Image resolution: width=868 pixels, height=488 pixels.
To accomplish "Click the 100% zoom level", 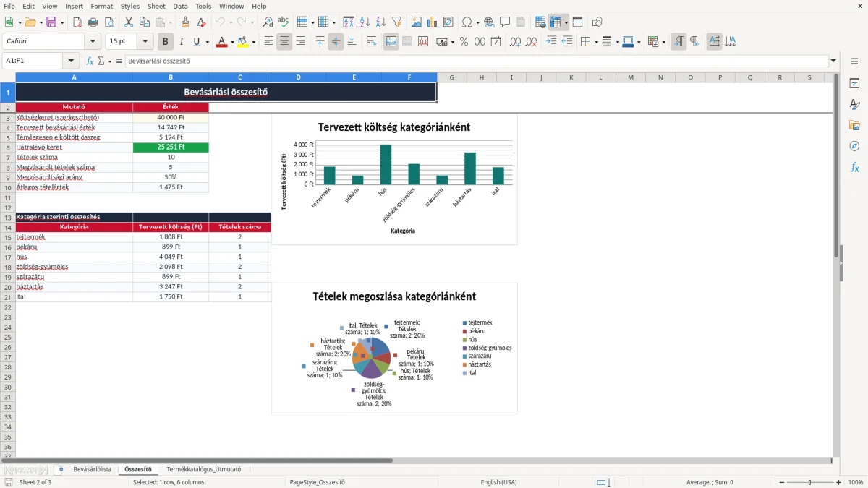I will (856, 482).
